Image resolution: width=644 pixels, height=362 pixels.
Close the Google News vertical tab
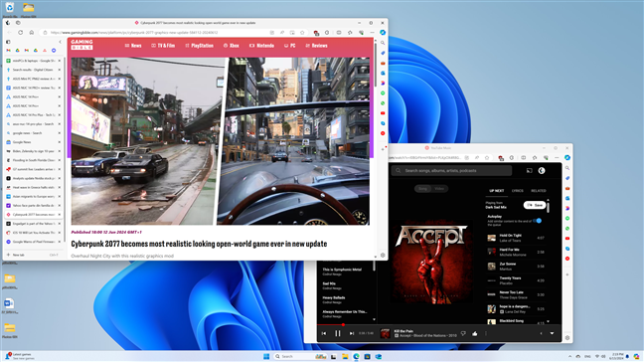pyautogui.click(x=60, y=142)
